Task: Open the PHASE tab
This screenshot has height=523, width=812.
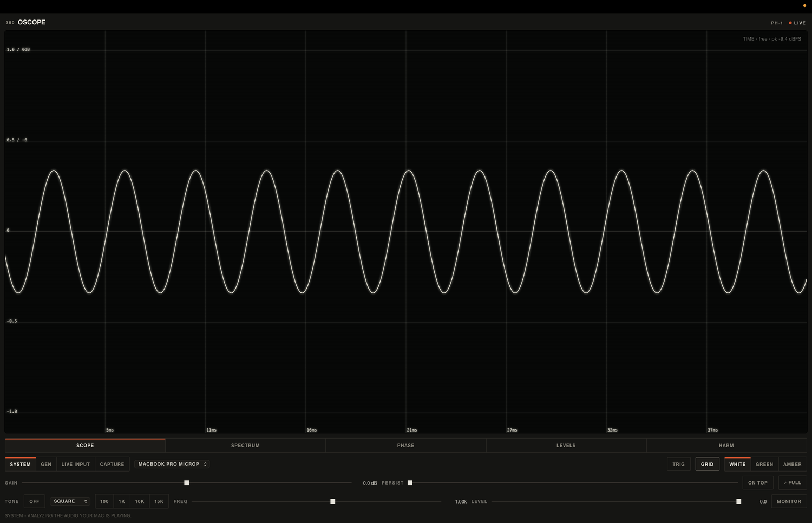Action: pyautogui.click(x=405, y=445)
